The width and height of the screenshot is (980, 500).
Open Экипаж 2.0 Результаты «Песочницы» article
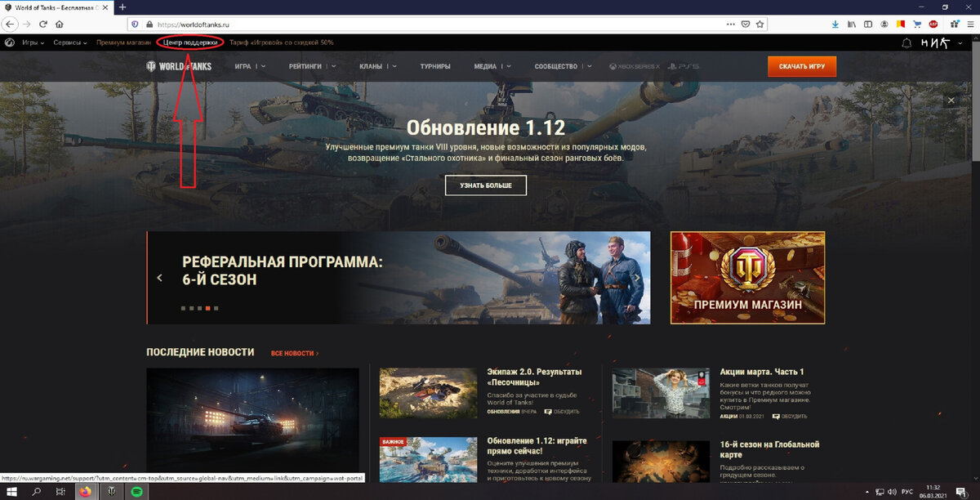coord(534,377)
